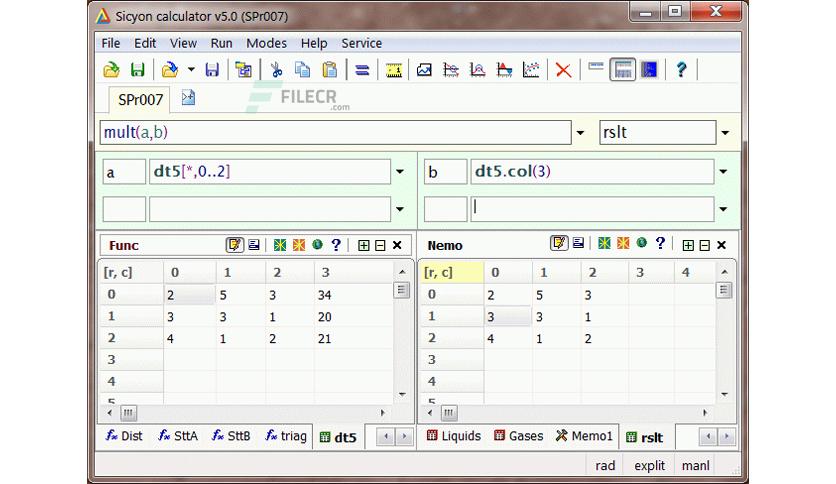Image resolution: width=836 pixels, height=484 pixels.
Task: Click the Nemo panel horizontal scrollbar thumb
Action: [x=449, y=413]
